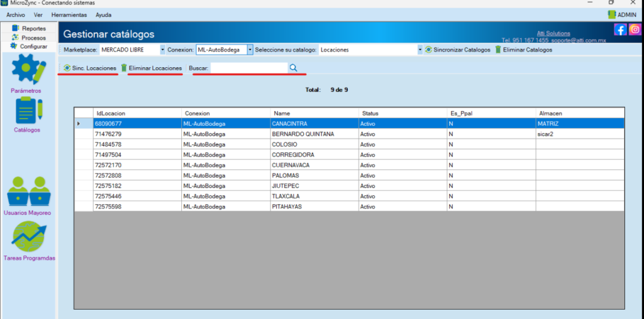Expand the Marketplace dropdown arrow

coord(162,50)
